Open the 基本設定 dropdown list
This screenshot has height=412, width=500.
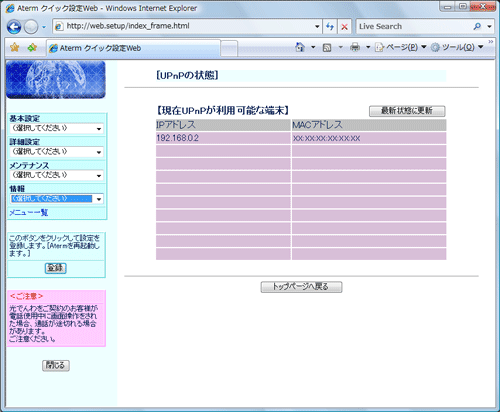click(56, 128)
